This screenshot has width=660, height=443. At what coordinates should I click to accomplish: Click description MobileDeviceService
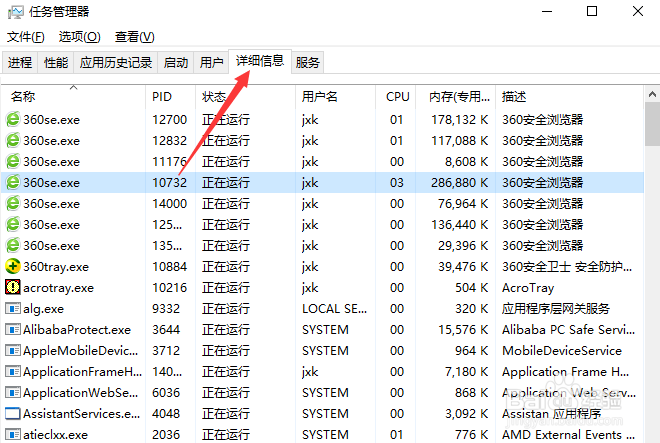click(x=562, y=351)
